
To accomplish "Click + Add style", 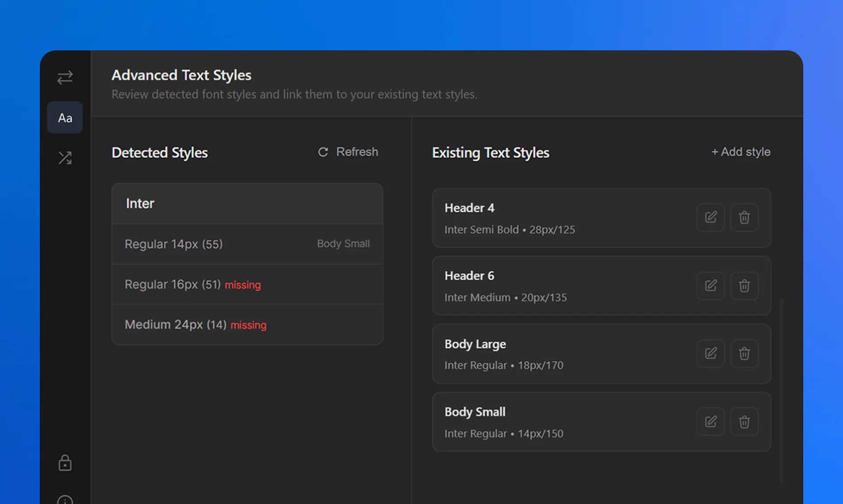I will tap(741, 152).
